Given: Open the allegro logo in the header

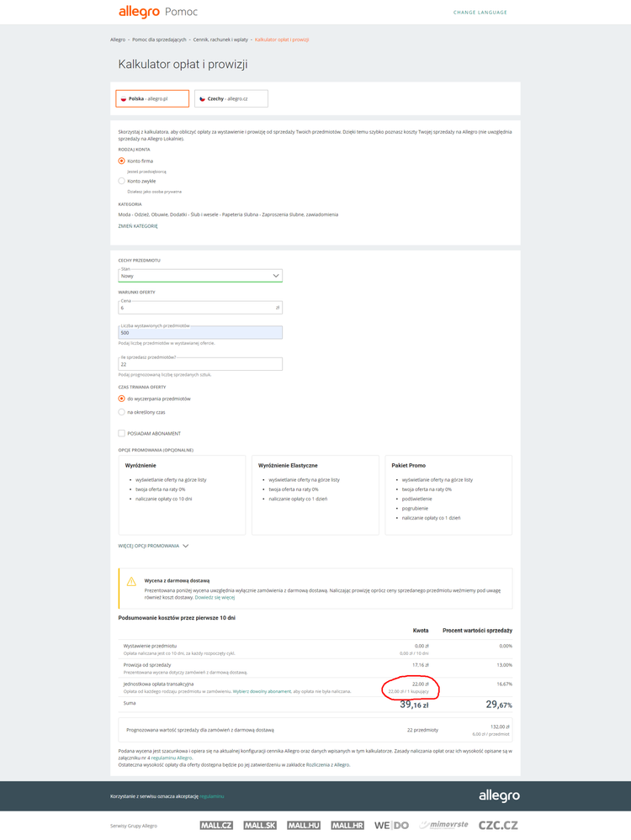Looking at the screenshot, I should tap(139, 12).
